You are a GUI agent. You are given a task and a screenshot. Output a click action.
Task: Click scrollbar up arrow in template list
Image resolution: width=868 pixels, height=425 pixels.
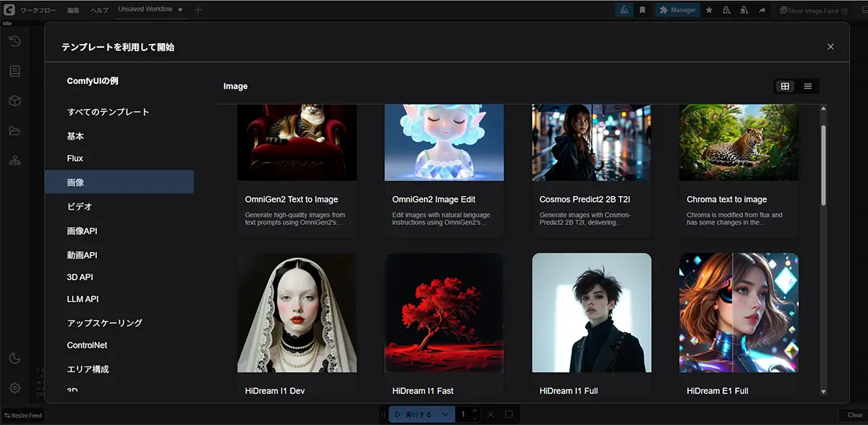[x=823, y=109]
